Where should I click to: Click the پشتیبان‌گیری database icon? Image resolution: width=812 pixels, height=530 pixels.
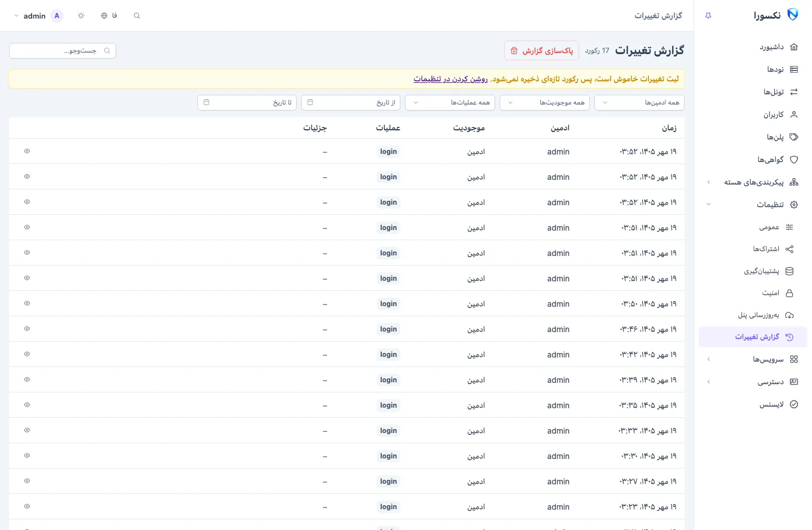(x=789, y=271)
